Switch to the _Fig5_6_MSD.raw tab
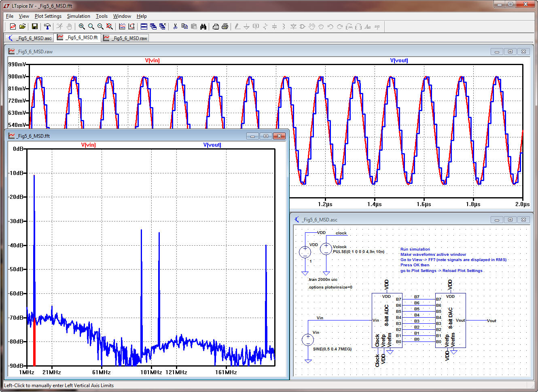The height and width of the screenshot is (392, 538). point(126,38)
